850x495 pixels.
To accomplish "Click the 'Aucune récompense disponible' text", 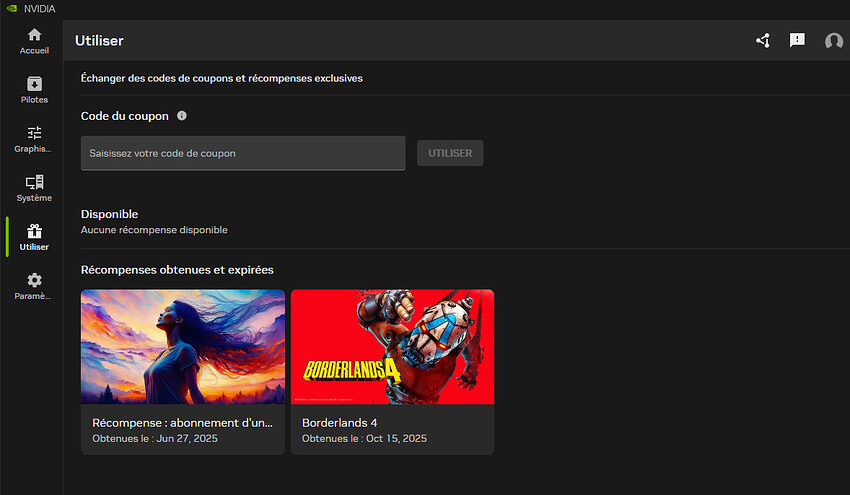I will coord(154,230).
